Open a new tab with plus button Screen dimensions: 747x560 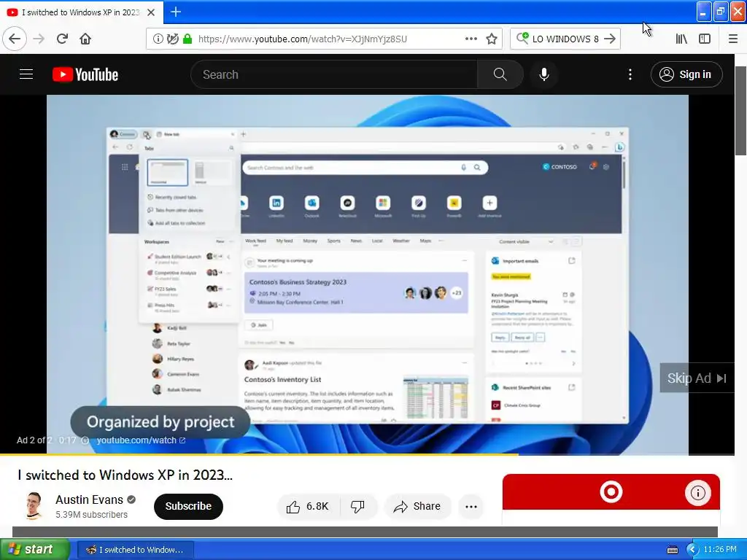coord(176,12)
